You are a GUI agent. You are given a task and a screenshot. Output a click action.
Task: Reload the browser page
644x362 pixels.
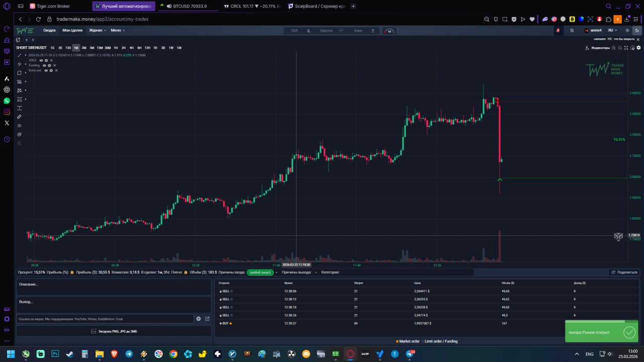[38, 19]
